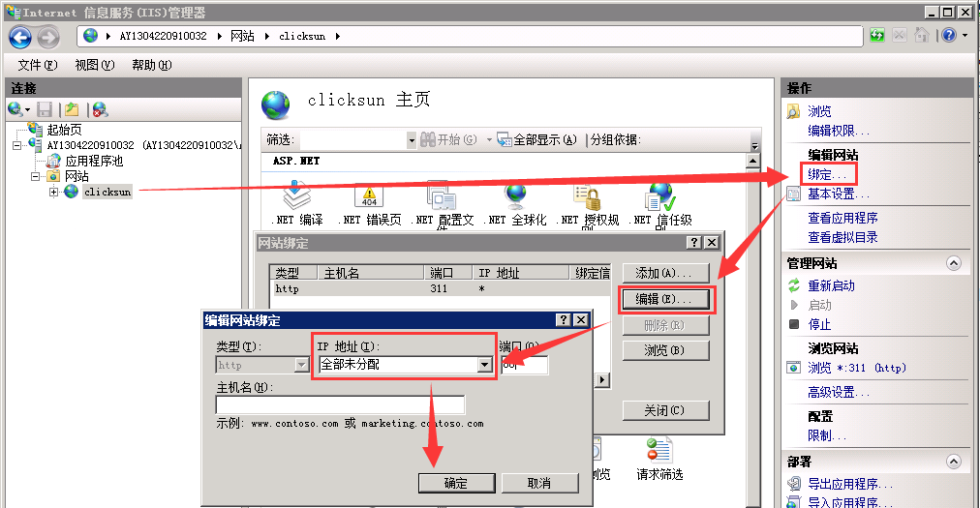Open the .NET 错误页 404 icon
The width and height of the screenshot is (980, 508).
pyautogui.click(x=369, y=194)
